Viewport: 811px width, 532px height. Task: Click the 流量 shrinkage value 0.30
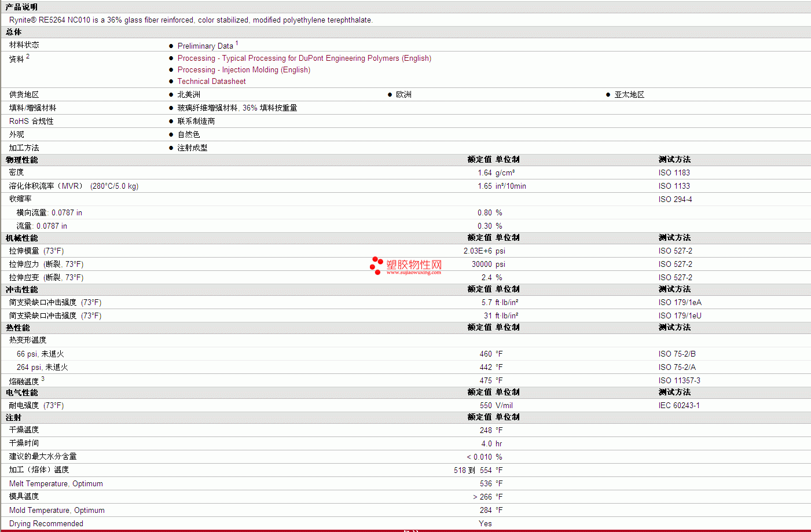click(485, 226)
